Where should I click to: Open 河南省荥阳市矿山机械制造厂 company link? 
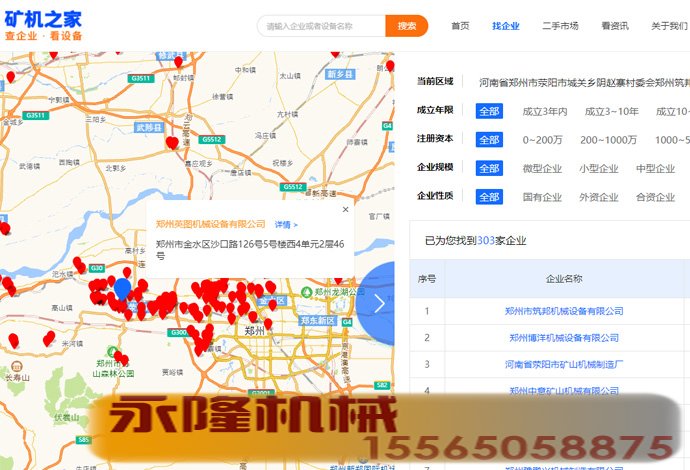[x=564, y=364]
